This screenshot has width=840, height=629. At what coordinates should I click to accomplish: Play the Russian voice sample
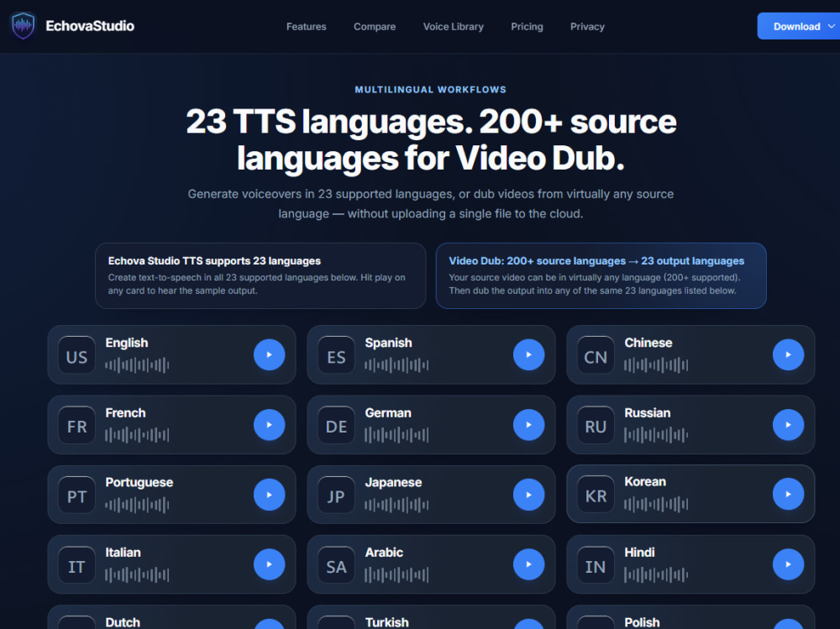(x=788, y=425)
